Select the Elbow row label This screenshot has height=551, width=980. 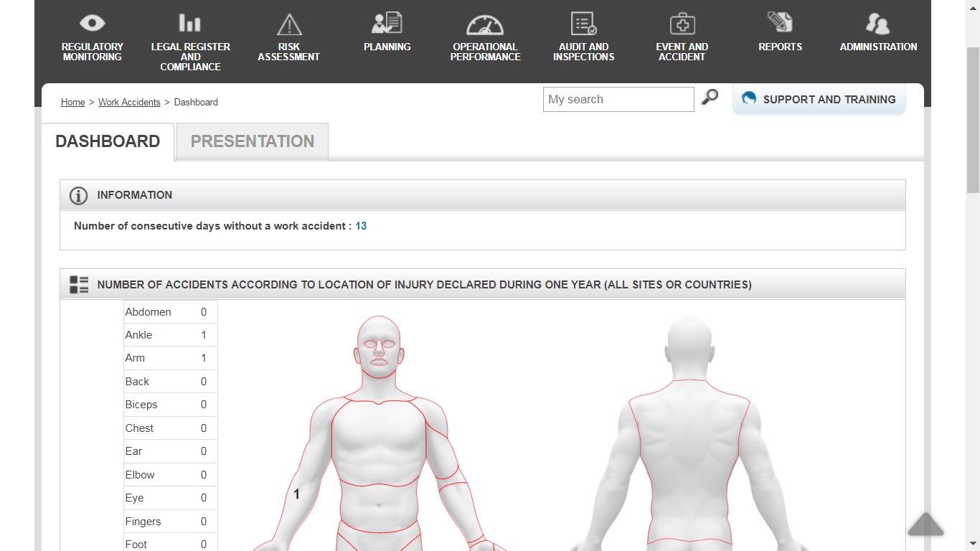pos(140,475)
